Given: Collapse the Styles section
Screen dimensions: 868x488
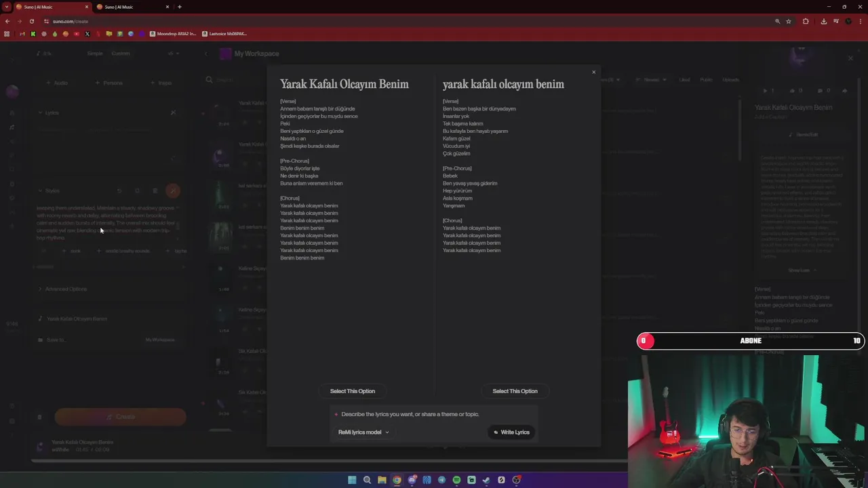Looking at the screenshot, I should pos(49,191).
